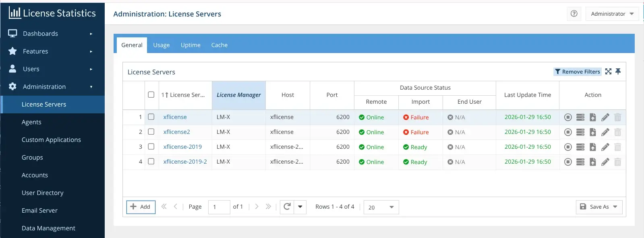
Task: Open User Directory in the sidebar
Action: click(x=52, y=193)
